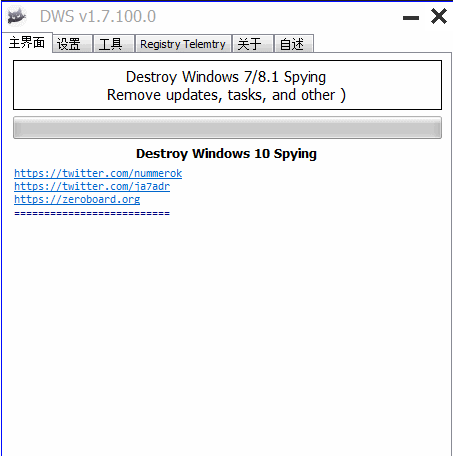Click the DWS cat logo icon
The image size is (453, 464).
[17, 16]
